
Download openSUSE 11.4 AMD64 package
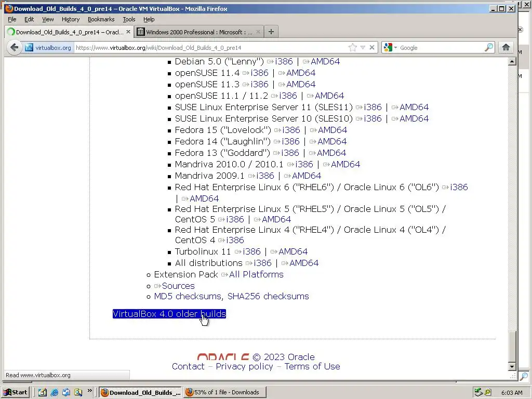pyautogui.click(x=301, y=73)
